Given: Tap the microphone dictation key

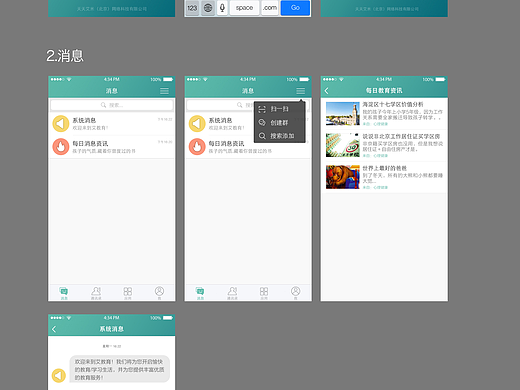Looking at the screenshot, I should coord(222,8).
